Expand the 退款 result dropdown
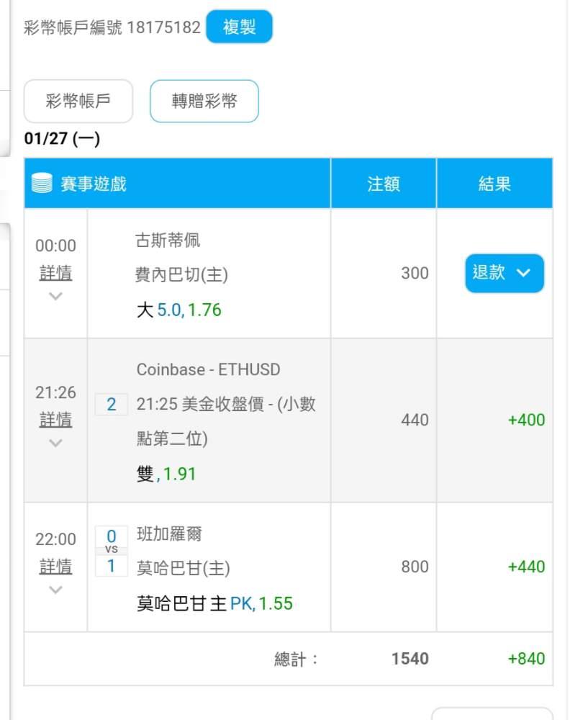The height and width of the screenshot is (720, 588). (x=504, y=273)
